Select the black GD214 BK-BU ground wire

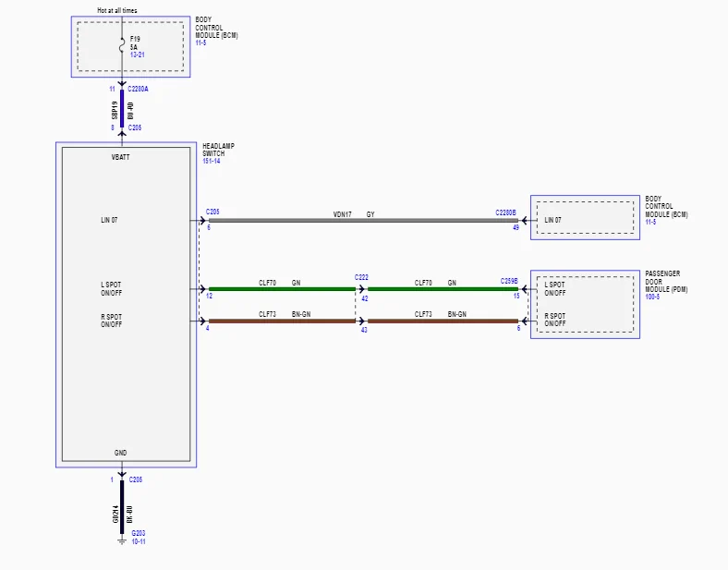122,507
